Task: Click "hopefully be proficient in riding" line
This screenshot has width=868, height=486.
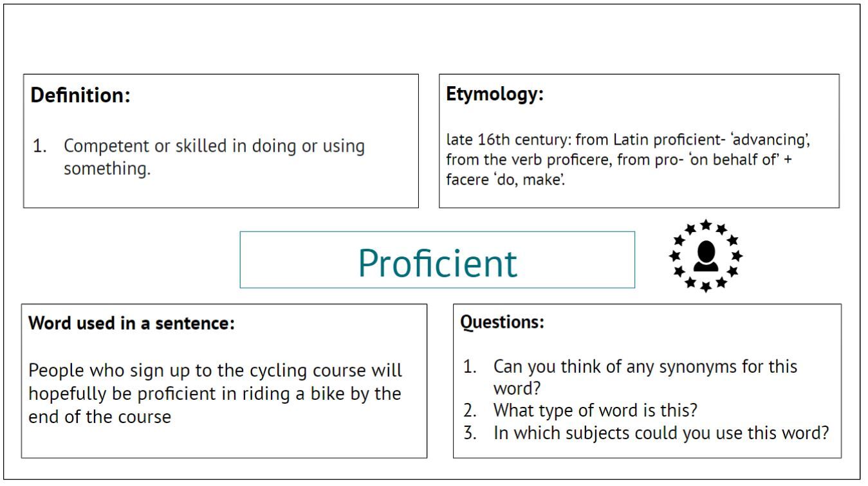Action: click(x=214, y=393)
